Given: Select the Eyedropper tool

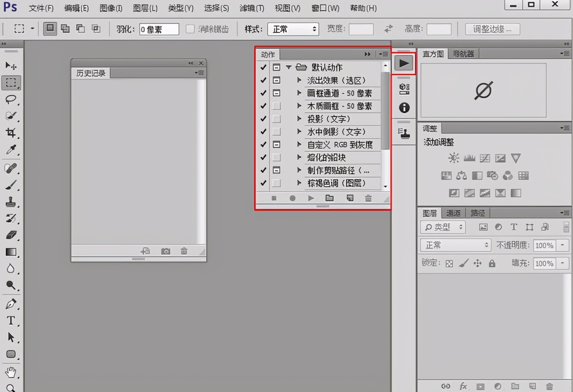Looking at the screenshot, I should (11, 149).
